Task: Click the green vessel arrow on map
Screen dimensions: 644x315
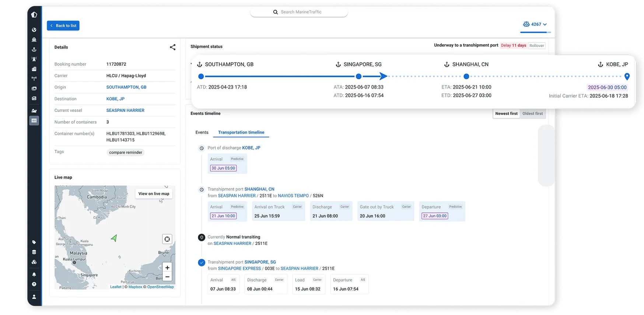Action: 114,238
